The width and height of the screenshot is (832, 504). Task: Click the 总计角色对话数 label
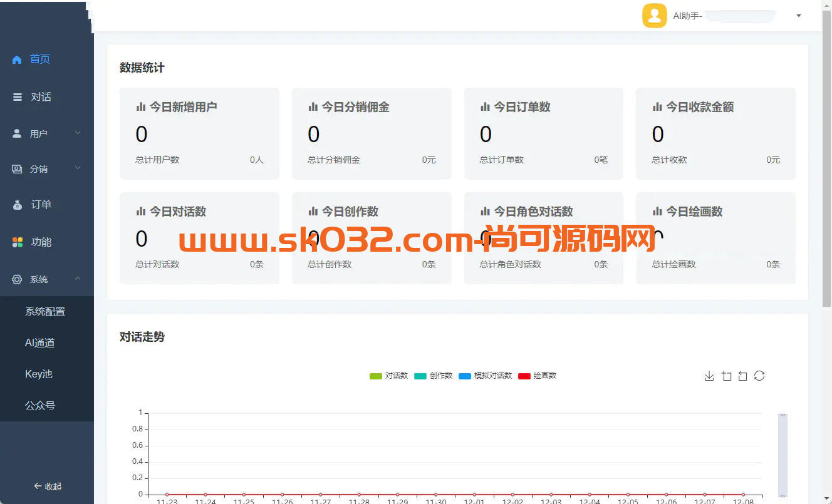511,264
